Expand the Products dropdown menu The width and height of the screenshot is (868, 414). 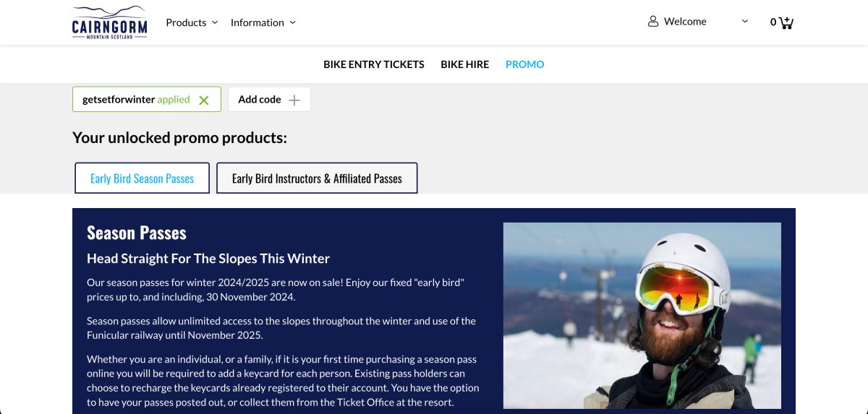[192, 22]
